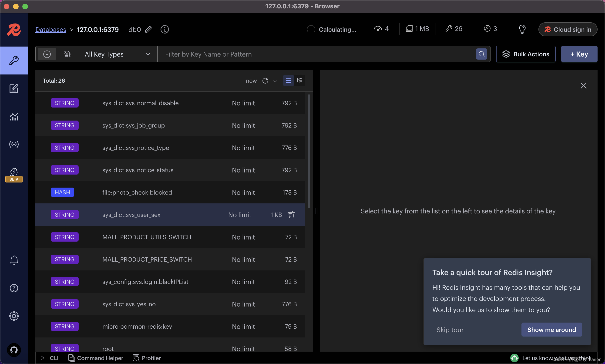
Task: Click the GitHub repository icon
Action: pos(14,350)
